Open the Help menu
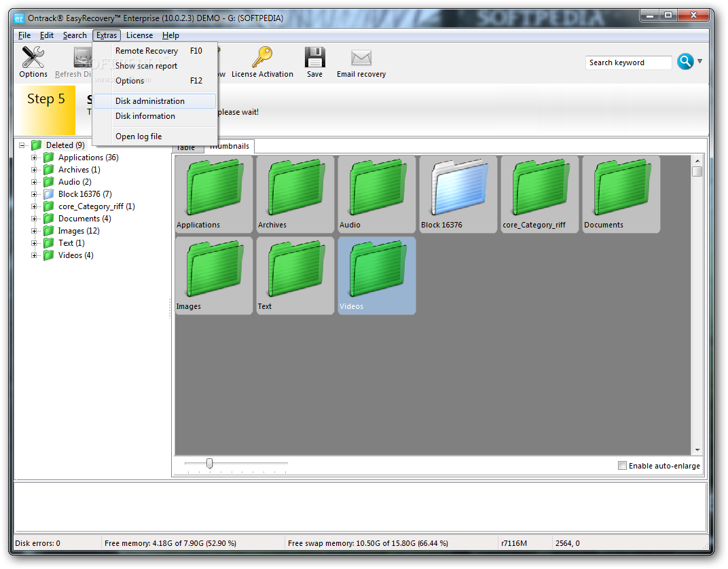The height and width of the screenshot is (569, 728). tap(170, 35)
